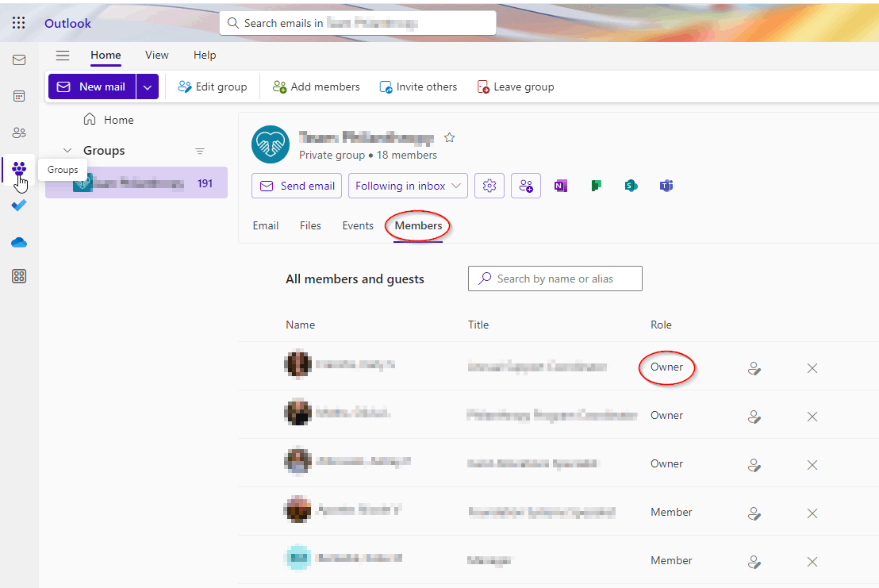The height and width of the screenshot is (588, 879).
Task: Favorite the group with star icon
Action: (x=450, y=137)
